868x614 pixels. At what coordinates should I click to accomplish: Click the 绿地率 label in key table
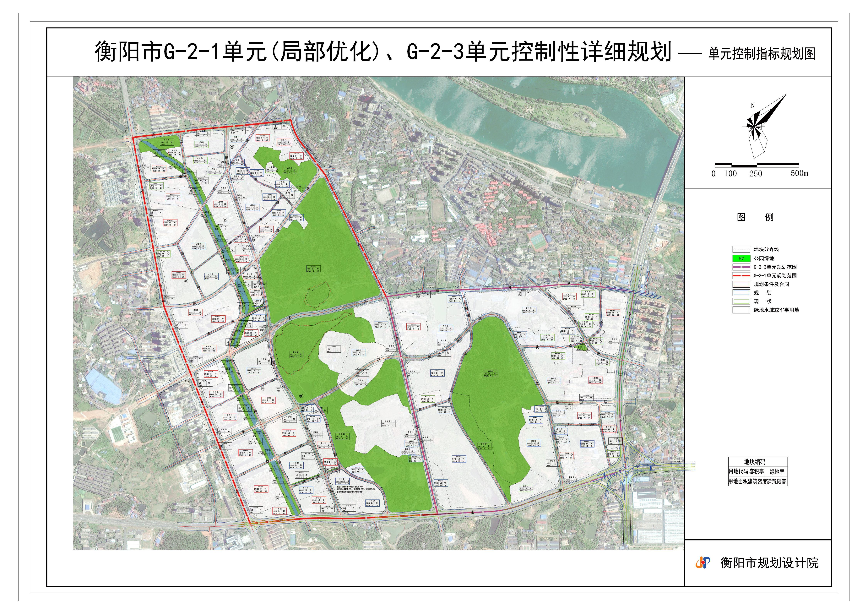[x=777, y=471]
